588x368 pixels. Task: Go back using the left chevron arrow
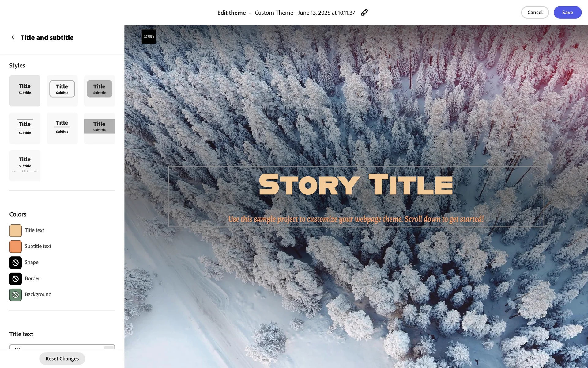coord(13,37)
